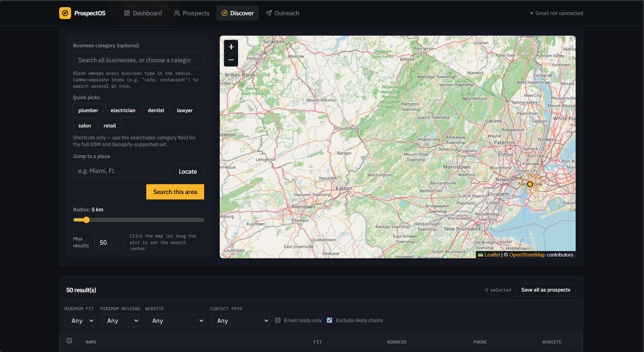This screenshot has height=352, width=644.
Task: Choose the lawyer quick pick
Action: click(184, 110)
